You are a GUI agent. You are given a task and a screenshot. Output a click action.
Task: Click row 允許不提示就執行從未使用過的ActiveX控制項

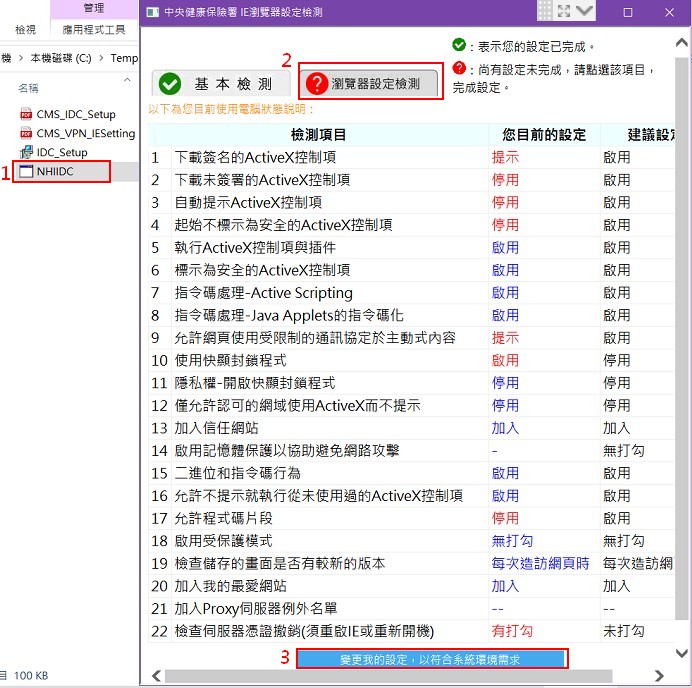411,496
